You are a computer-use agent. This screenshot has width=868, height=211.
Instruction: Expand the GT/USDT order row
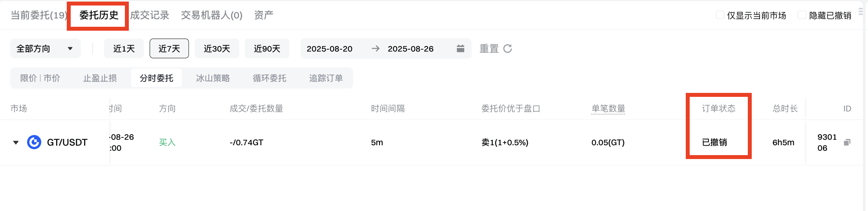[16, 143]
